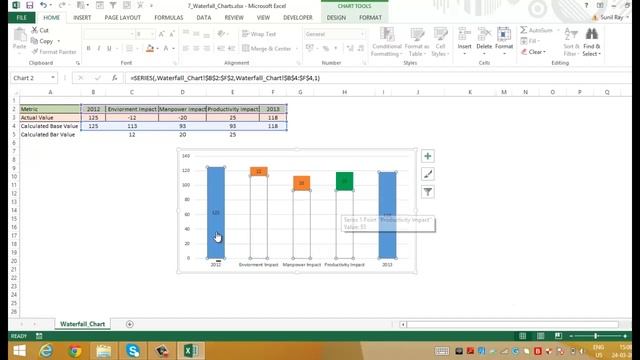The height and width of the screenshot is (360, 640).
Task: Open Format as Table menu
Action: [417, 42]
